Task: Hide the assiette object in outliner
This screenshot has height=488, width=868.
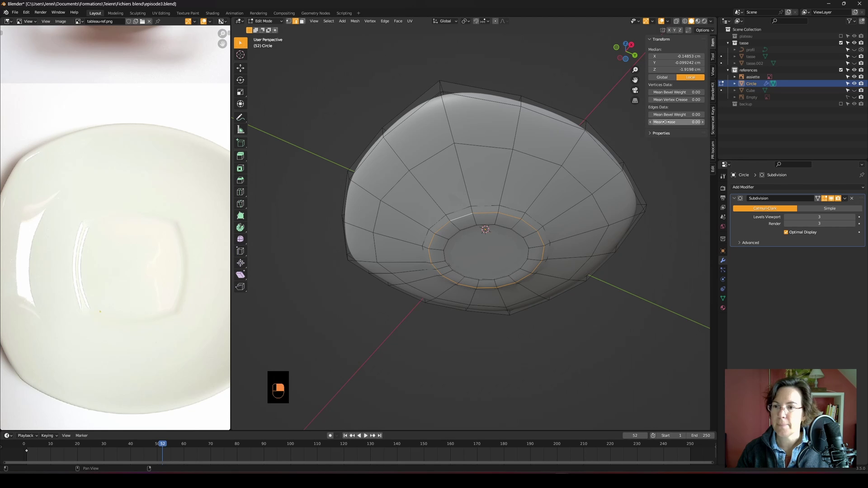Action: [x=854, y=77]
